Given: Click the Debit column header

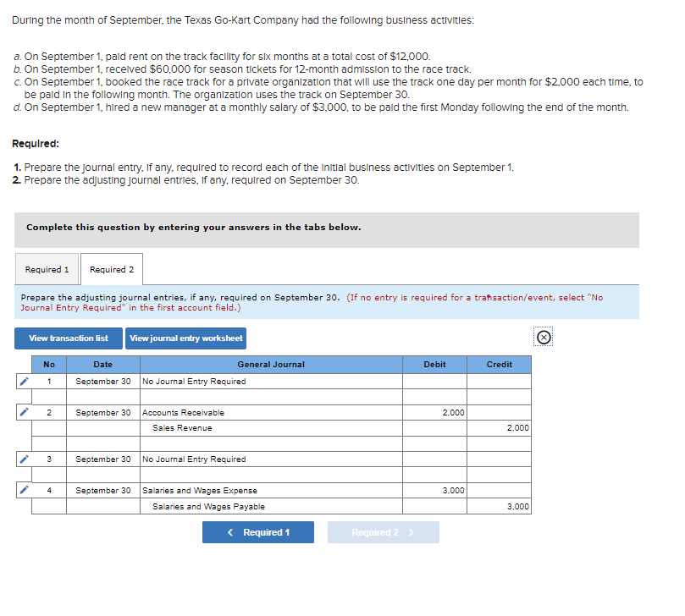Looking at the screenshot, I should click(434, 365).
